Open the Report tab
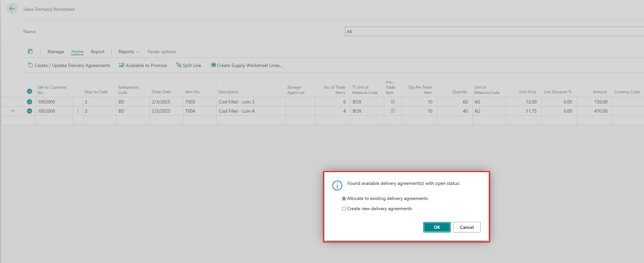The width and height of the screenshot is (644, 263). tap(97, 52)
